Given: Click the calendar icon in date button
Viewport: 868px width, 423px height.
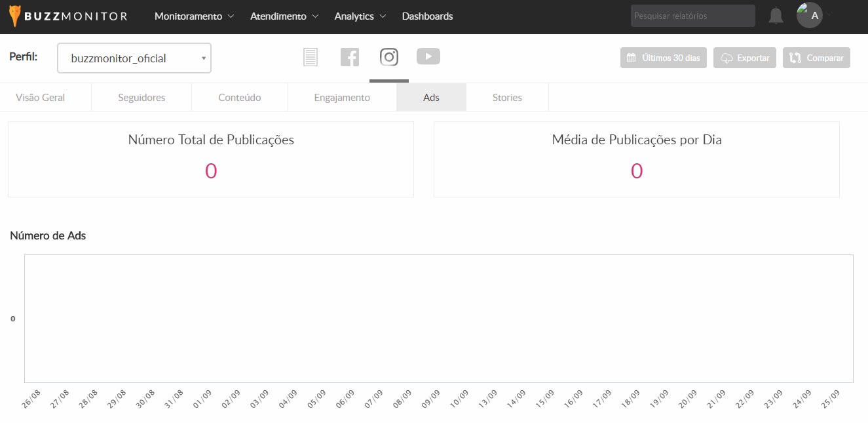Looking at the screenshot, I should point(632,58).
